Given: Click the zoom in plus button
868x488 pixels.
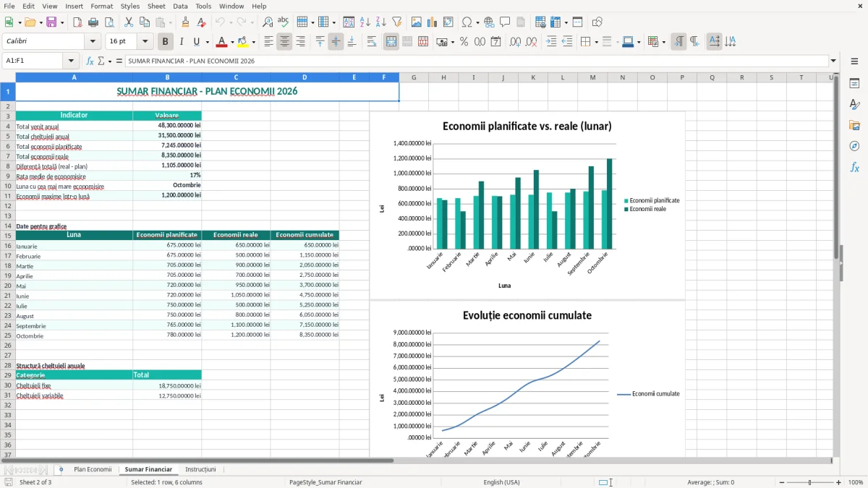Looking at the screenshot, I should click(839, 482).
